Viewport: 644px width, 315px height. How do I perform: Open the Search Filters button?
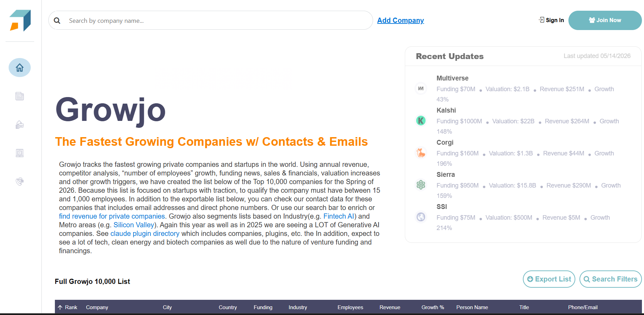click(611, 279)
